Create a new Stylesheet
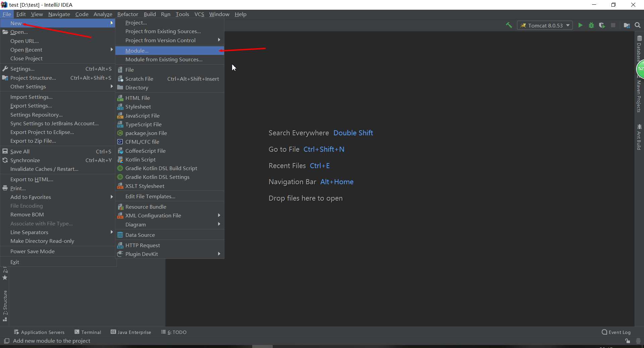644x348 pixels. click(170, 107)
